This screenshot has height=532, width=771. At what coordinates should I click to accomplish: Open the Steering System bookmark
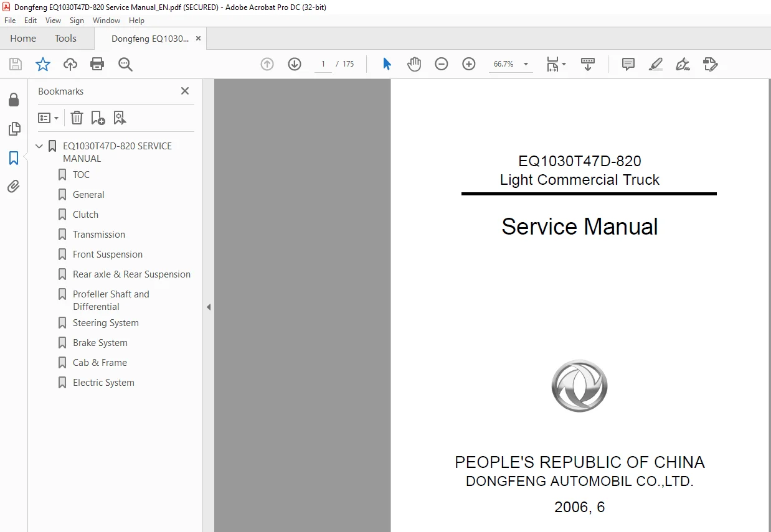pyautogui.click(x=105, y=323)
